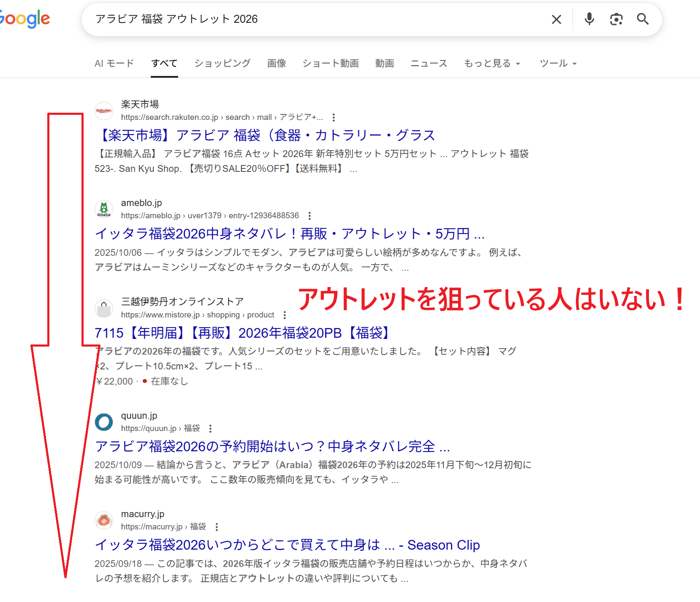Expand the ツール dropdown
Viewport: 700px width, 602px height.
(558, 63)
